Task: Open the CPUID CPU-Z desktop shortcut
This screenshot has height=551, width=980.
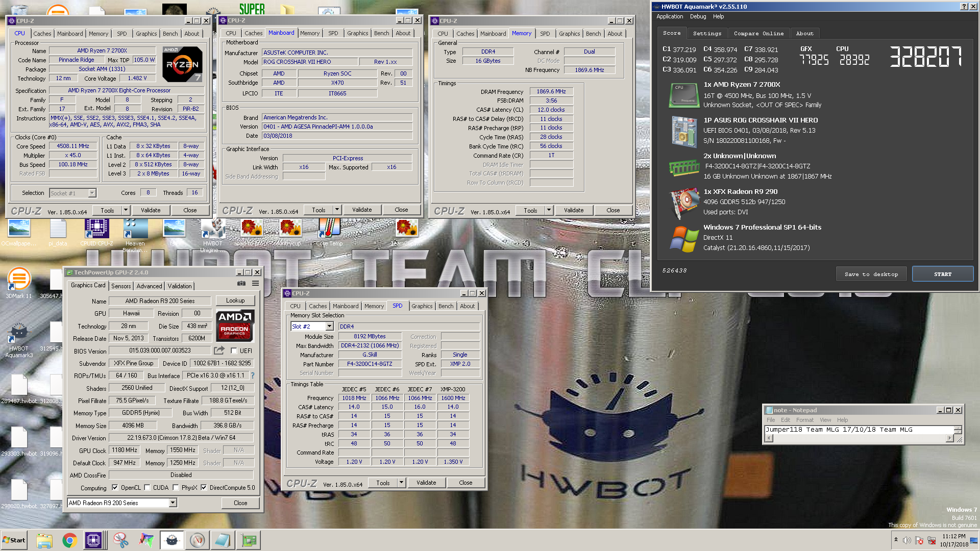Action: pyautogui.click(x=96, y=233)
